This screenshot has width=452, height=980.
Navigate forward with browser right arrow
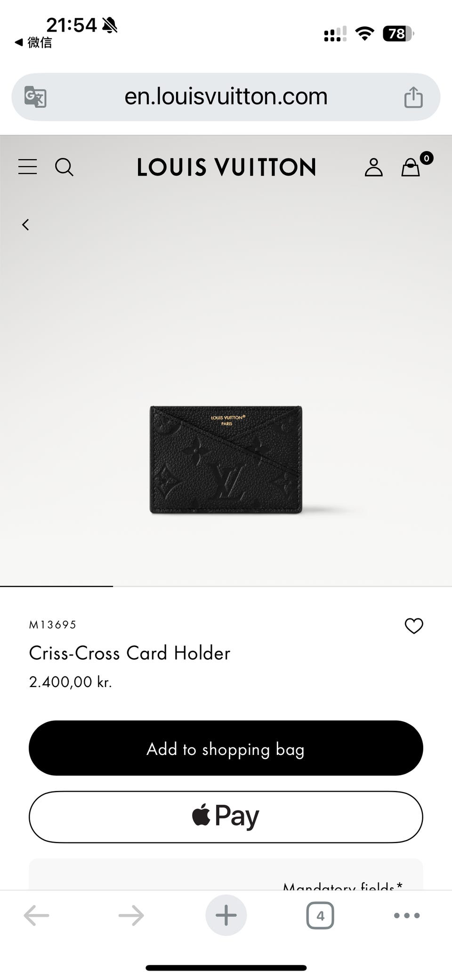tap(131, 915)
